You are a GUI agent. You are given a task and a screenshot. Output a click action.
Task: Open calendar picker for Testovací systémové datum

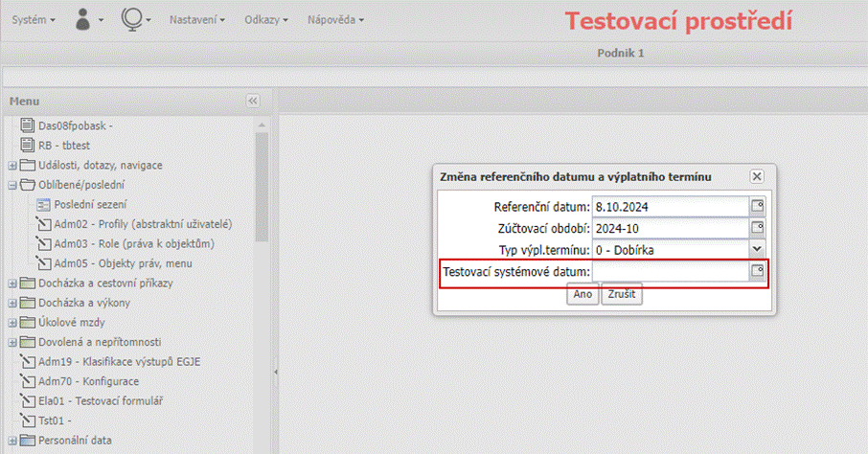(757, 273)
